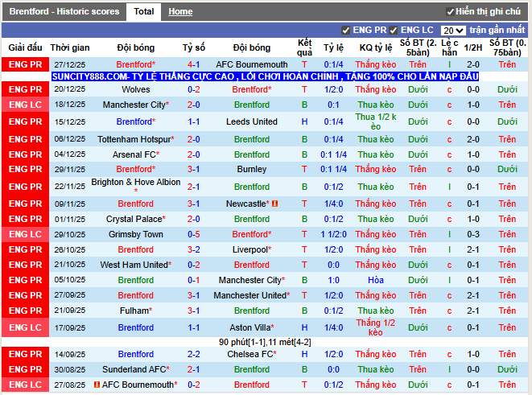Viewport: 532px width, 395px height.
Task: Open the 0-5 score at Grimsby Town
Action: click(194, 234)
